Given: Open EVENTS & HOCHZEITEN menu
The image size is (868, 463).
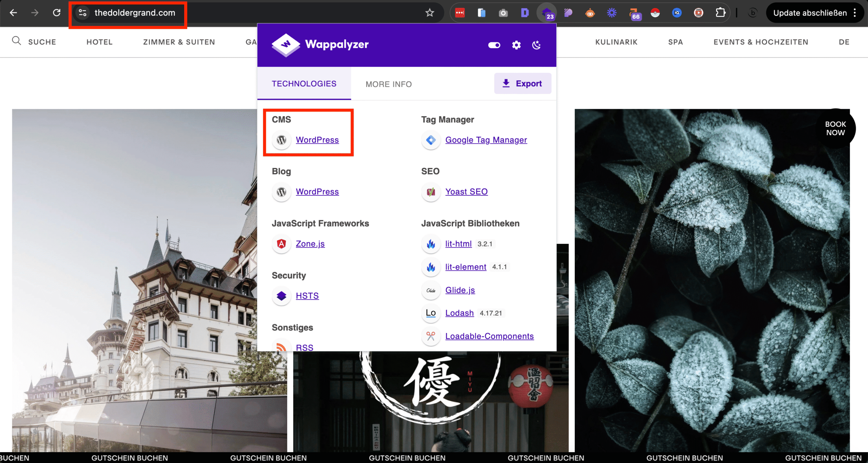Looking at the screenshot, I should coord(761,42).
